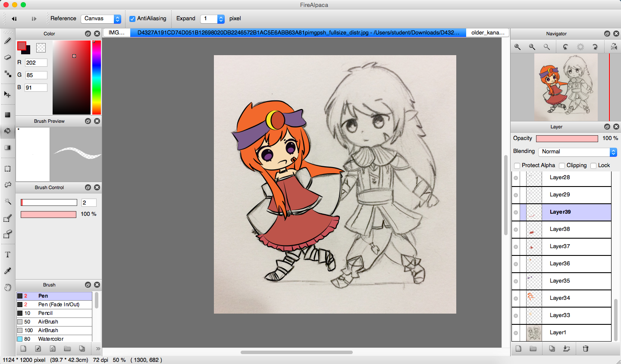
Task: Select the Text tool
Action: (7, 255)
